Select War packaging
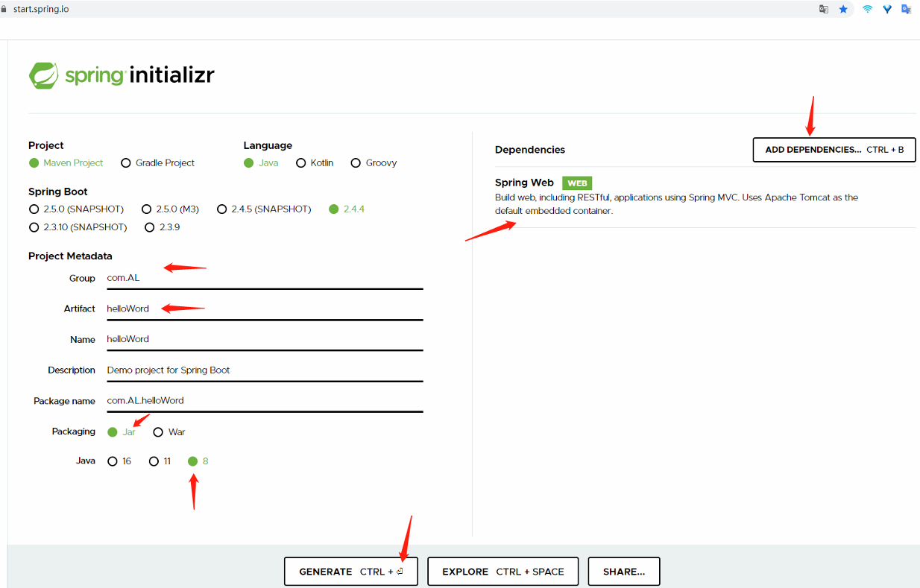Image resolution: width=920 pixels, height=588 pixels. [169, 431]
